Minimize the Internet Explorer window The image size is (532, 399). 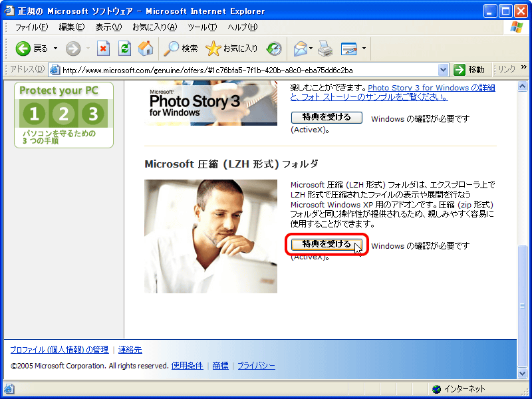click(x=489, y=11)
